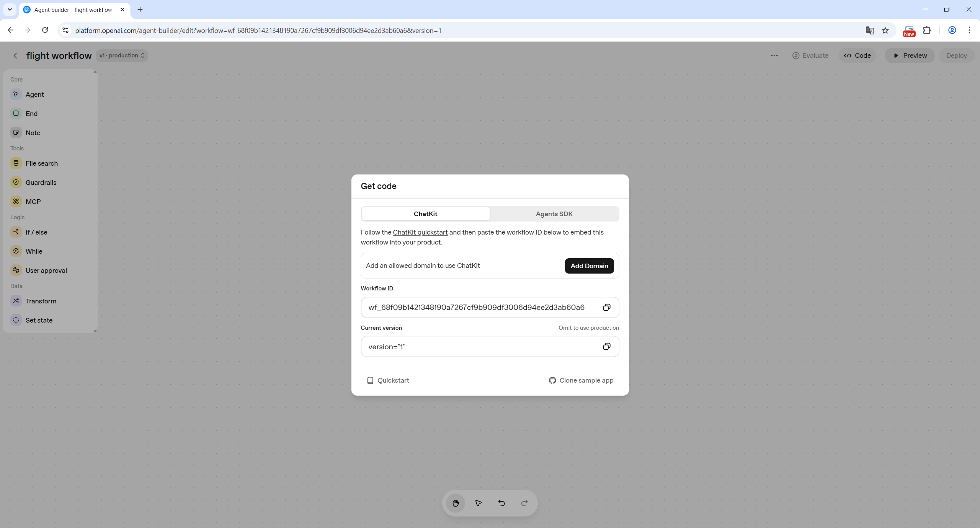980x528 pixels.
Task: Click the If / else logic icon
Action: click(16, 232)
